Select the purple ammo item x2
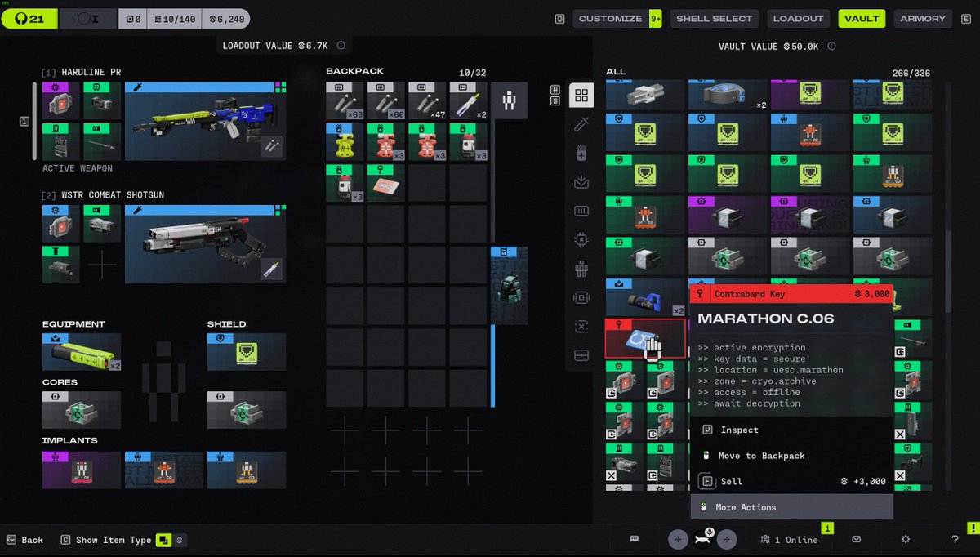The height and width of the screenshot is (557, 980). pyautogui.click(x=468, y=101)
